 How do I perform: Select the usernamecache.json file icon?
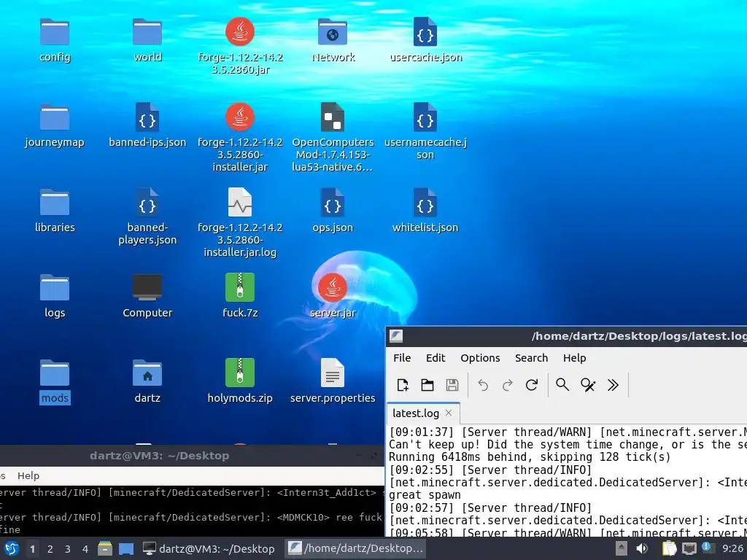coord(425,117)
